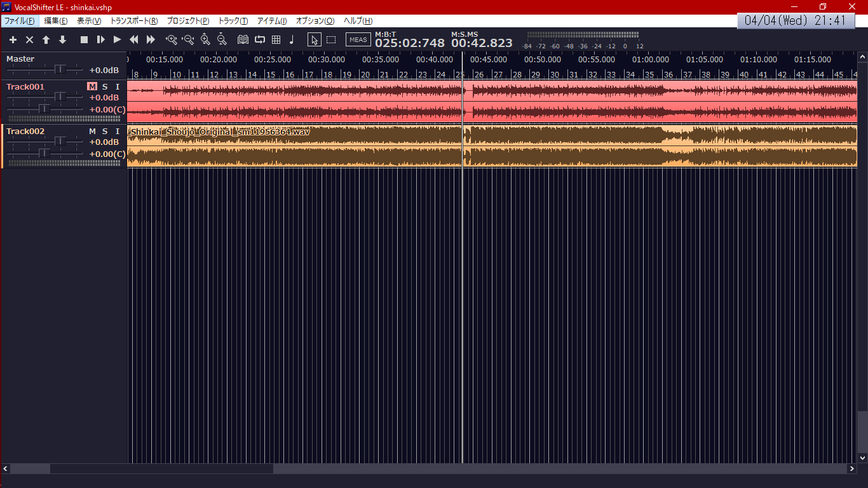Image resolution: width=868 pixels, height=488 pixels.
Task: Click the vertical scrollbar up arrow
Action: tap(862, 56)
